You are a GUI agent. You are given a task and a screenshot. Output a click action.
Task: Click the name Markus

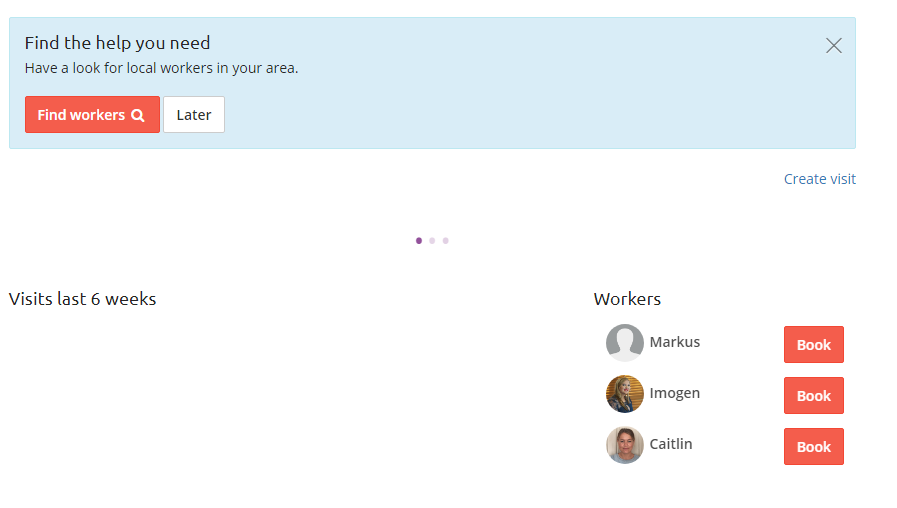(674, 342)
